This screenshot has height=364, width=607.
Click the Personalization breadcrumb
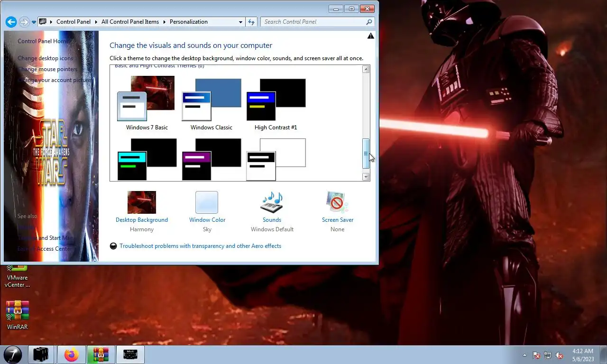pos(189,22)
